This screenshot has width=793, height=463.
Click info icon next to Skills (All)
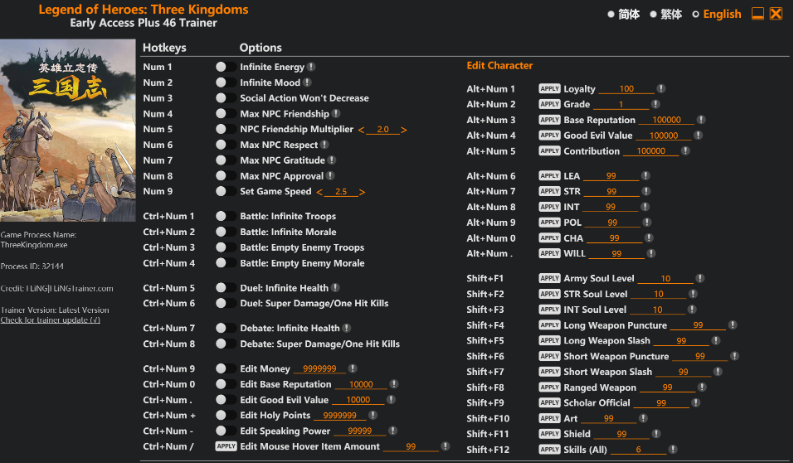click(x=673, y=449)
